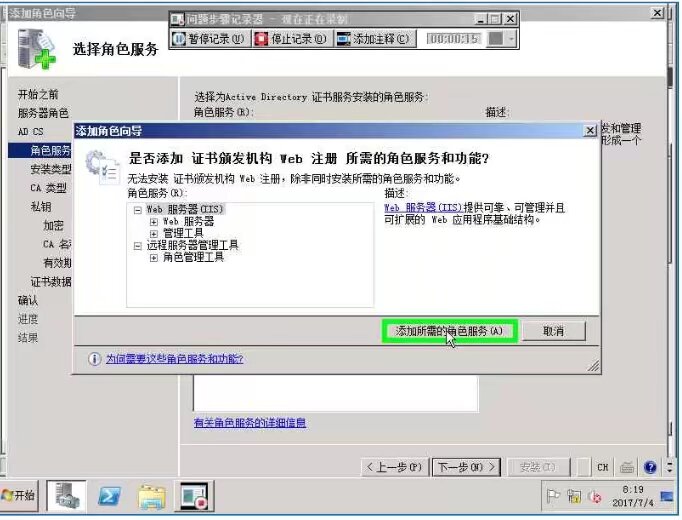Screen dimensions: 682x520
Task: Open Windows Explorer folder in taskbar
Action: tap(151, 496)
